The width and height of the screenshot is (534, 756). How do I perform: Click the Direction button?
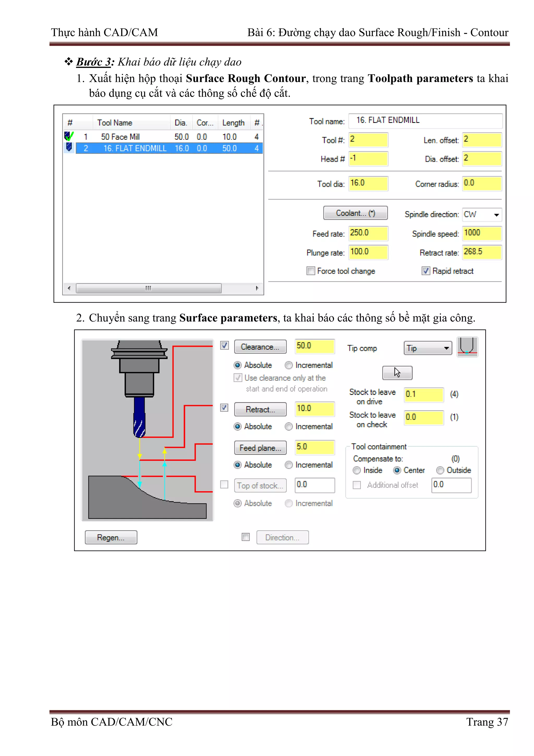(x=283, y=537)
